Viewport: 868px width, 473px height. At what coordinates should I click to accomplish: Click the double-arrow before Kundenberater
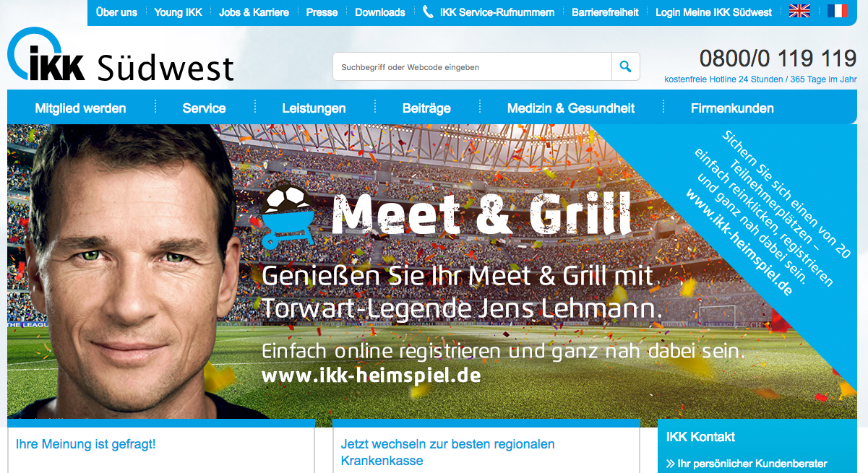pyautogui.click(x=670, y=464)
